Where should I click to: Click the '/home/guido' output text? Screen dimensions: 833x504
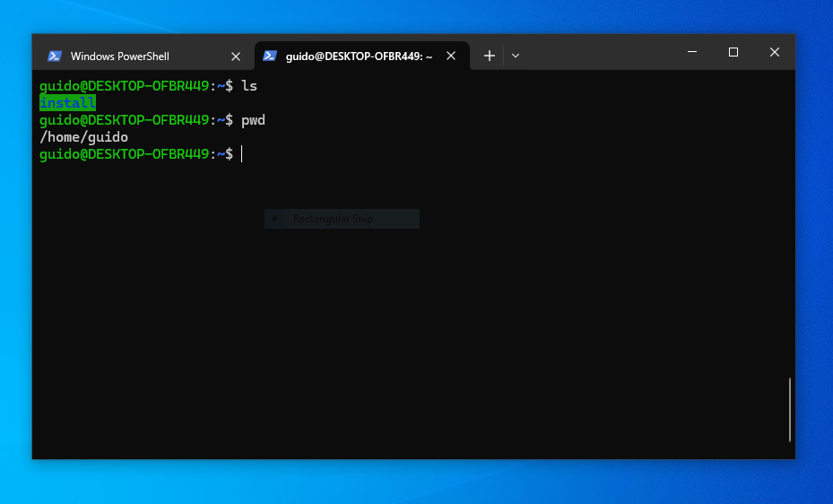click(84, 137)
